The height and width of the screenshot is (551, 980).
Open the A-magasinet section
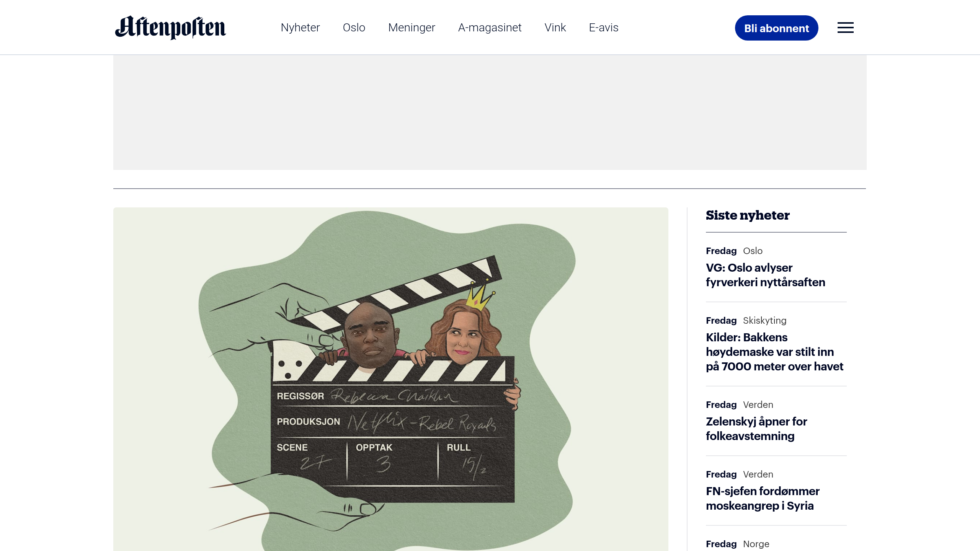490,27
